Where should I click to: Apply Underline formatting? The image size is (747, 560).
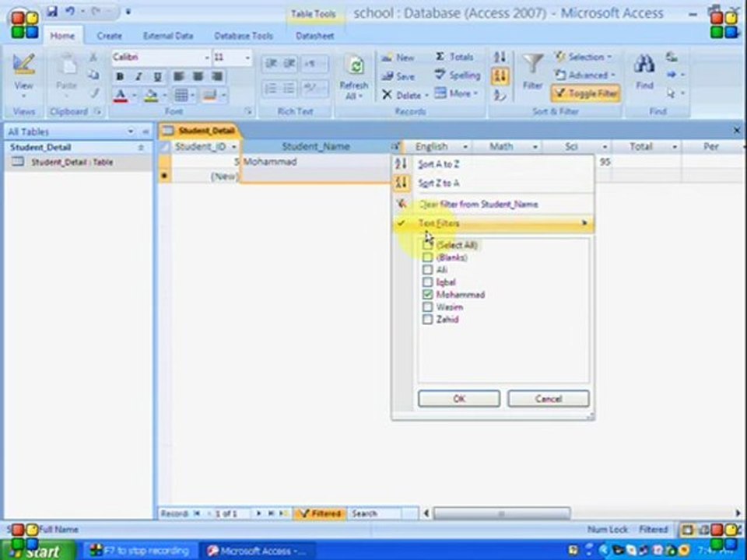pyautogui.click(x=157, y=77)
